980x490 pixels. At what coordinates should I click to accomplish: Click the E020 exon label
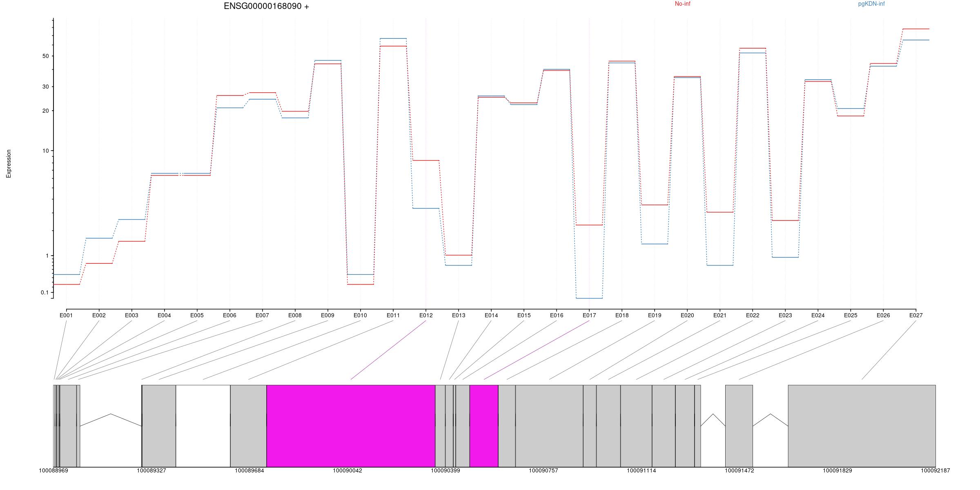(x=687, y=315)
